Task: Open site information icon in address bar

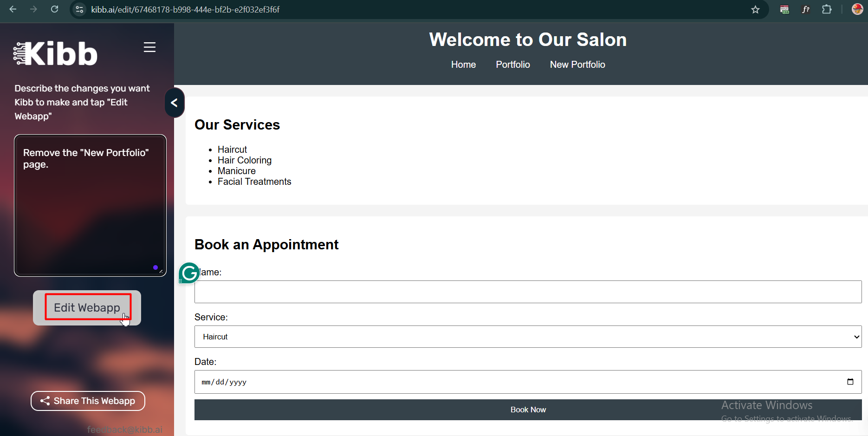Action: coord(80,9)
